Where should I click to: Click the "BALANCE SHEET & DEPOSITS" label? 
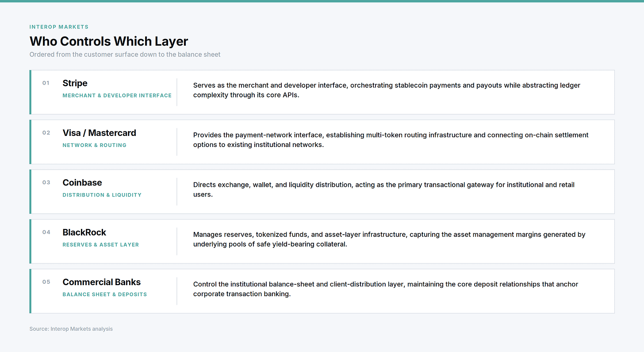105,294
